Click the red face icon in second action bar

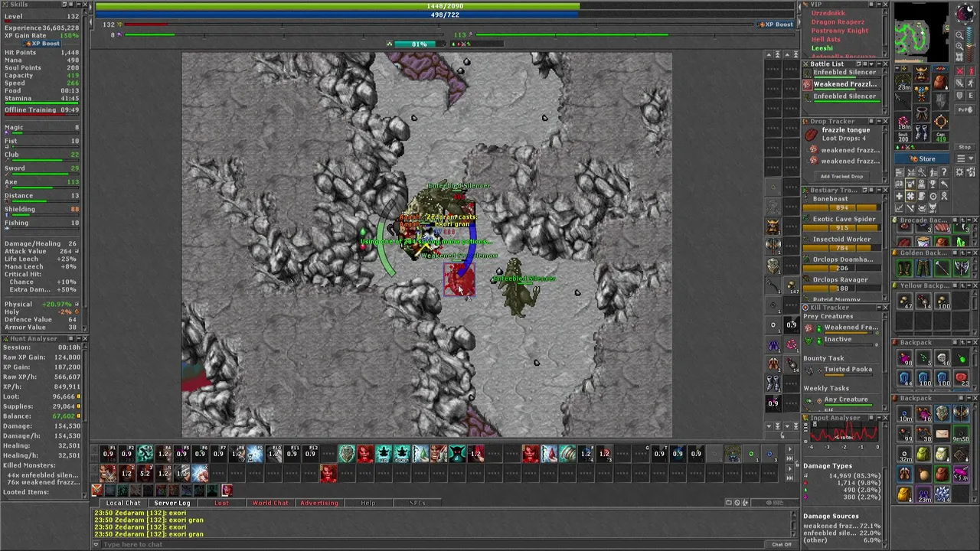tap(328, 473)
